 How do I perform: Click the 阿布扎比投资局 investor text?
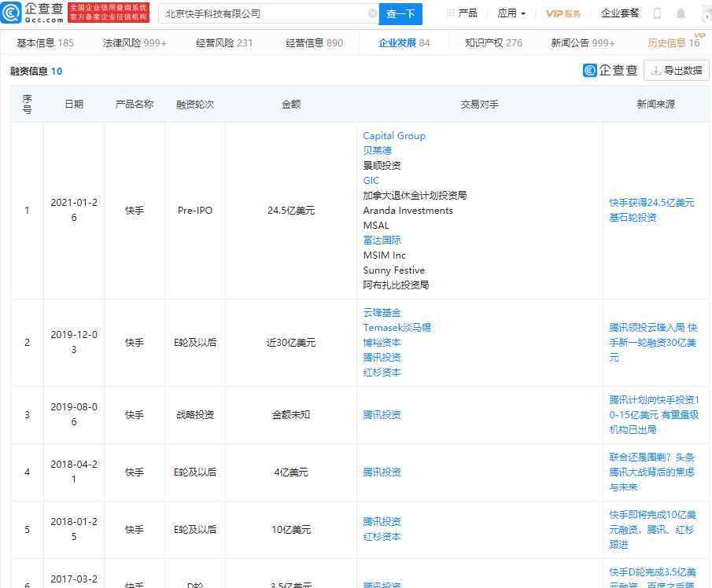396,285
